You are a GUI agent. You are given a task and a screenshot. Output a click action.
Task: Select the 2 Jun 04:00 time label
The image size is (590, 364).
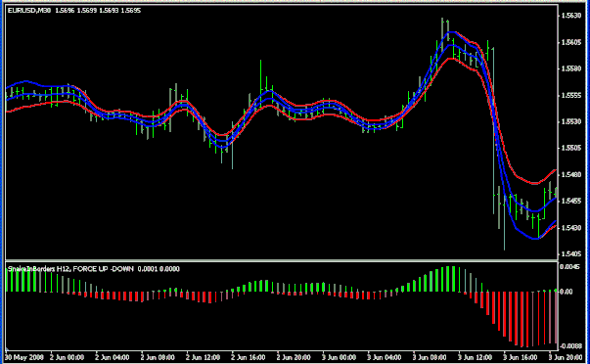pyautogui.click(x=113, y=357)
